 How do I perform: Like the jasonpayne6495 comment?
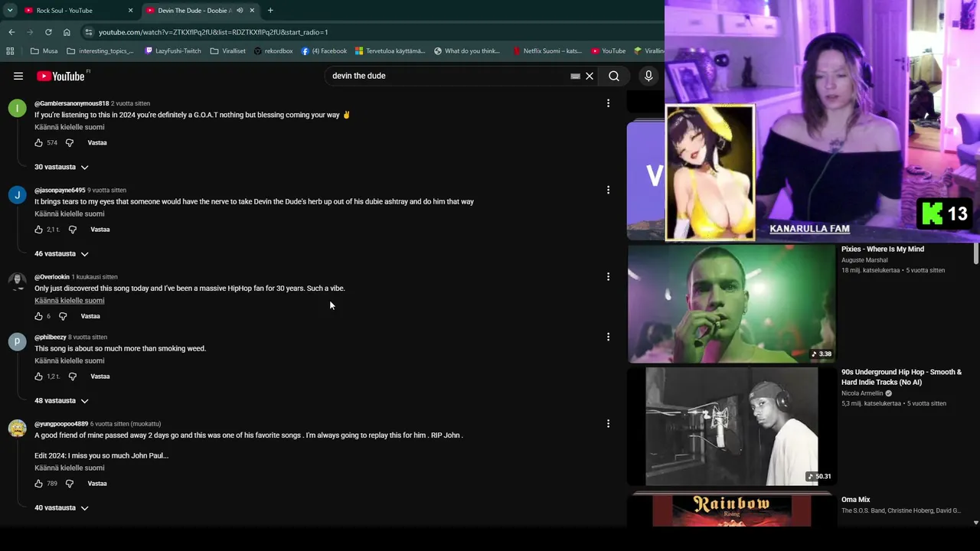tap(39, 230)
